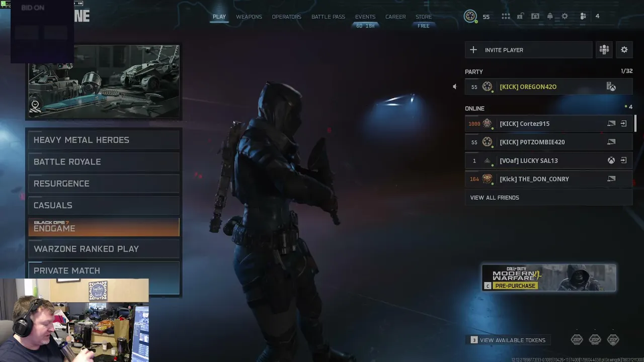Open the Modern Warfare 4 Pre-Purchase banner
This screenshot has height=362, width=644.
[x=549, y=278]
